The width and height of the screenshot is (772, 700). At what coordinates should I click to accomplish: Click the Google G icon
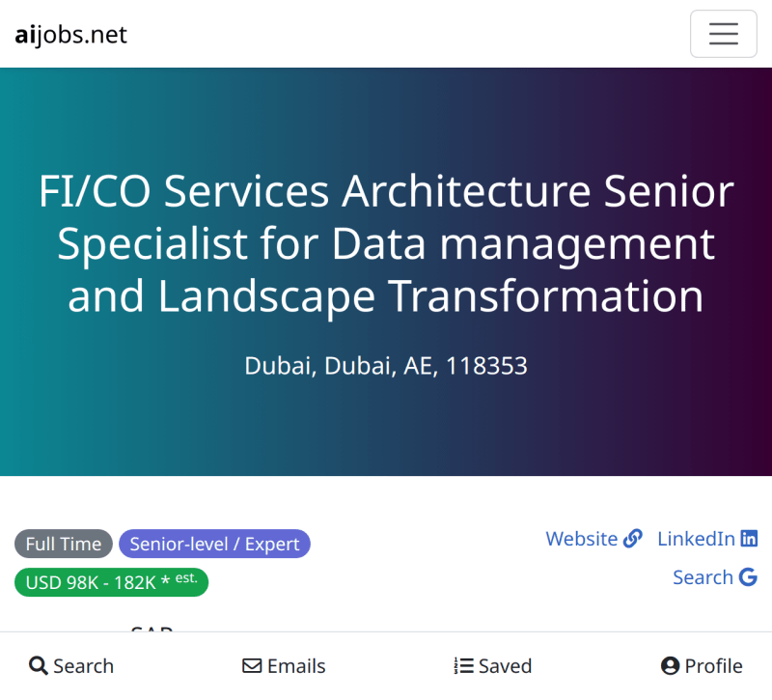click(748, 576)
